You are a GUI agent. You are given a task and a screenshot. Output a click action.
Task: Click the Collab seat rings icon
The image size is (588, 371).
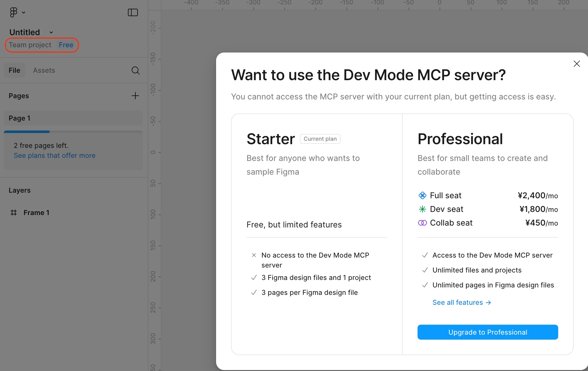click(423, 223)
